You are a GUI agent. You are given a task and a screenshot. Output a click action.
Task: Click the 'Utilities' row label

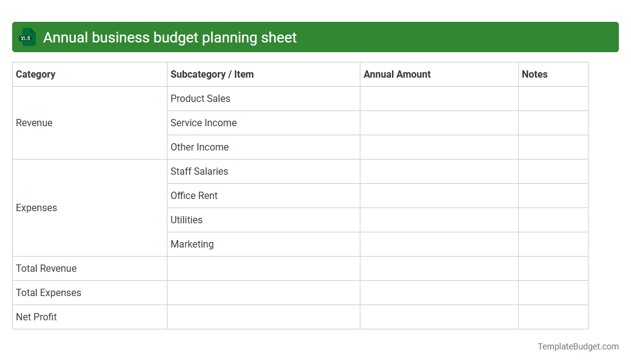coord(186,220)
